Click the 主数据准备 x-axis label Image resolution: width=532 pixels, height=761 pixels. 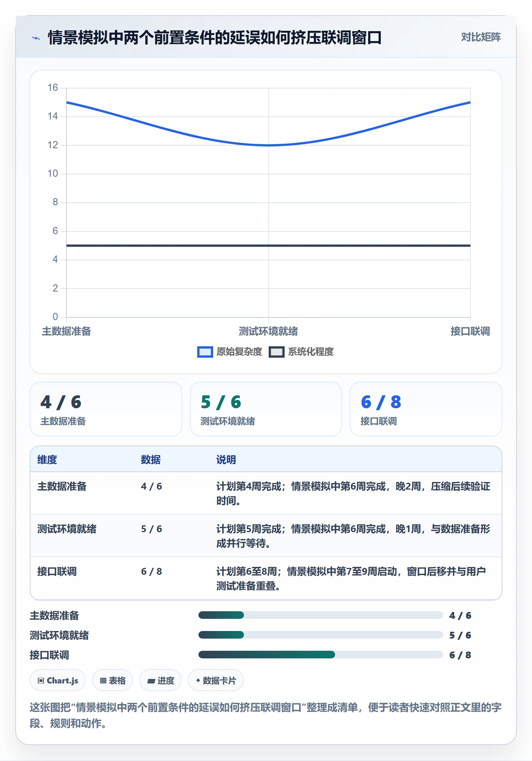pyautogui.click(x=66, y=331)
